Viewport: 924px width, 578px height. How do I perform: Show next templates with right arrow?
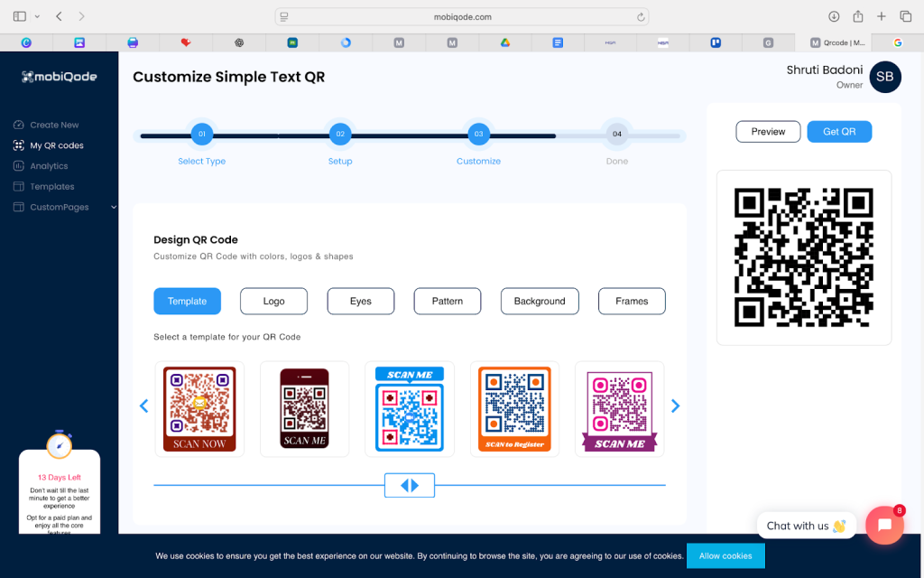click(675, 406)
